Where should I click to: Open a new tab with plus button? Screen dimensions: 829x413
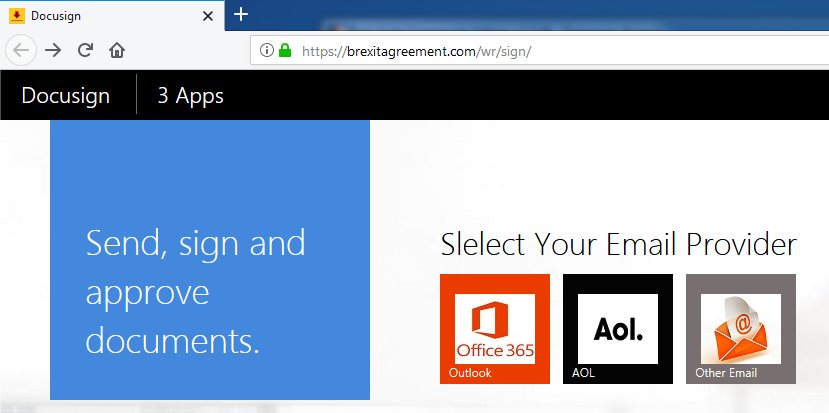241,15
